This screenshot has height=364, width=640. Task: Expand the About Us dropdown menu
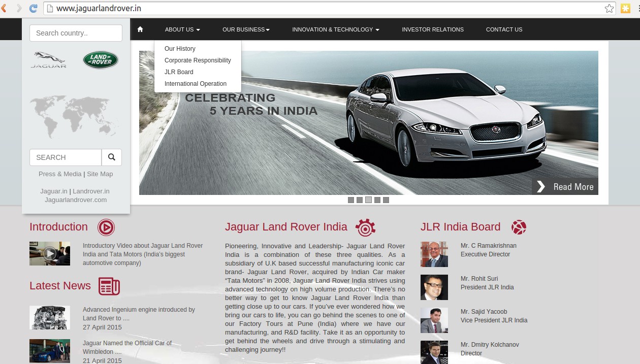point(182,29)
